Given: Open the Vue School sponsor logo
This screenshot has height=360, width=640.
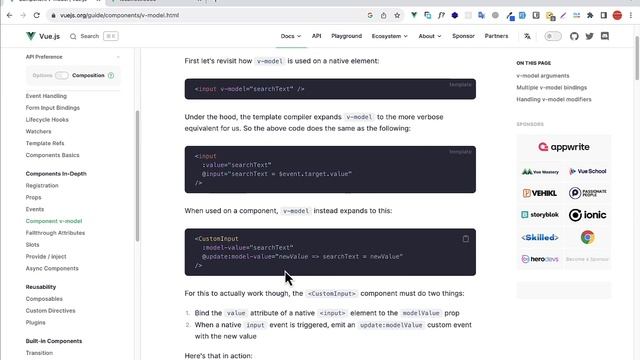Looking at the screenshot, I should [587, 171].
